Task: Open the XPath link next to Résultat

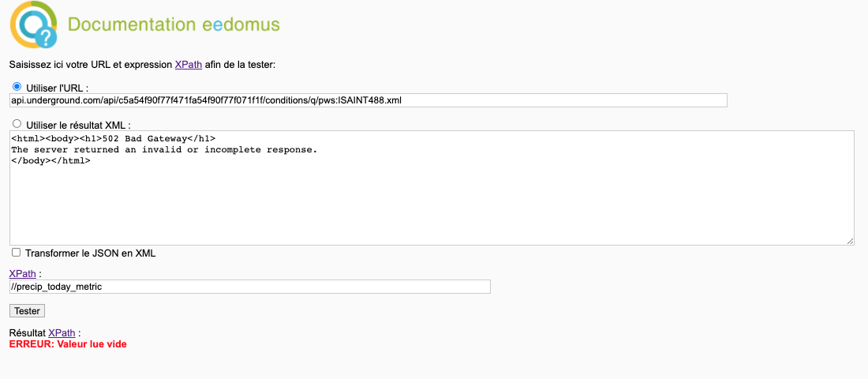Action: 62,333
